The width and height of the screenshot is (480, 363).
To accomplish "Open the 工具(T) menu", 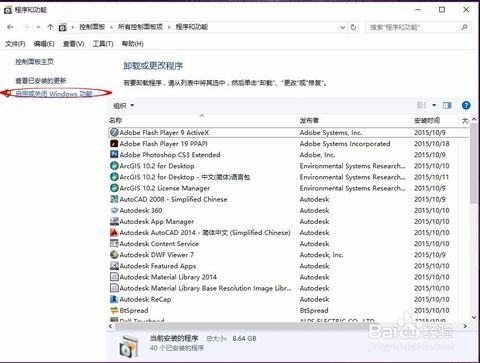I will (103, 44).
